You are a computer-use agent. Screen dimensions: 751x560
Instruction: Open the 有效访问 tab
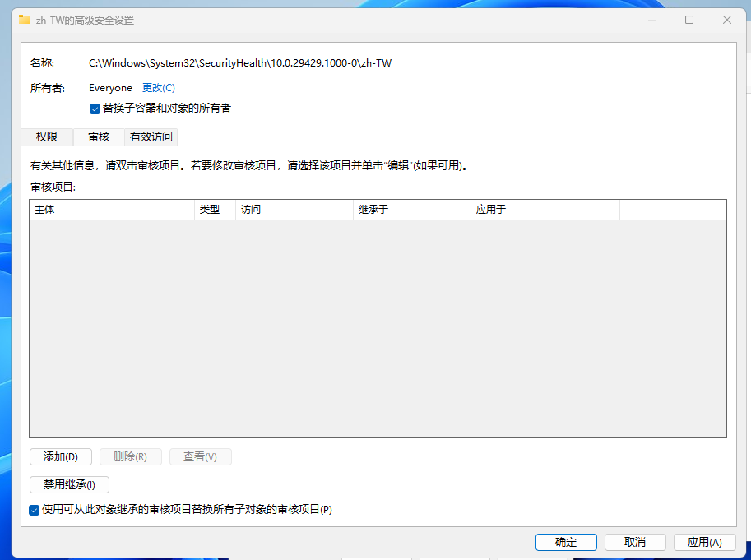click(151, 137)
